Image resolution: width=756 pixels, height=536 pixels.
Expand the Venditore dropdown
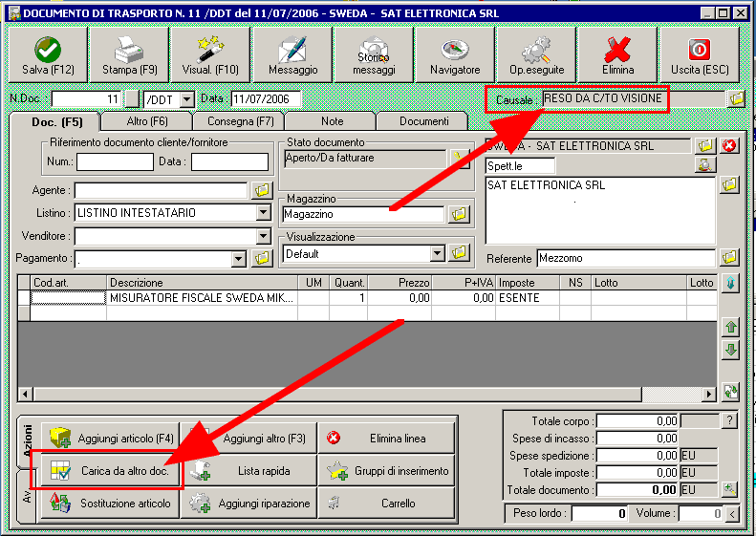tap(263, 236)
